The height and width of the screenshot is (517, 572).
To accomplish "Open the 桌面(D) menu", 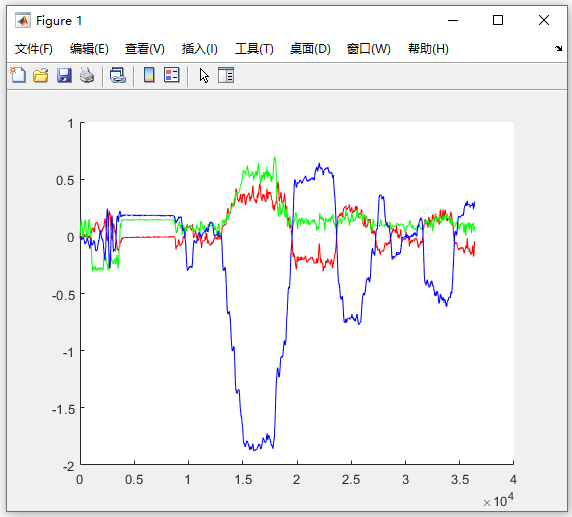I will pos(310,49).
